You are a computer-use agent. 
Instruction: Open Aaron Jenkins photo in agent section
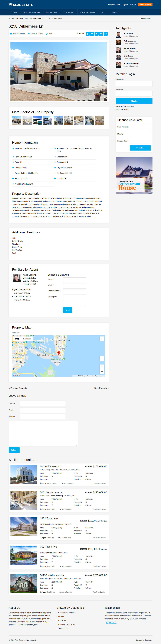[x=17, y=278]
